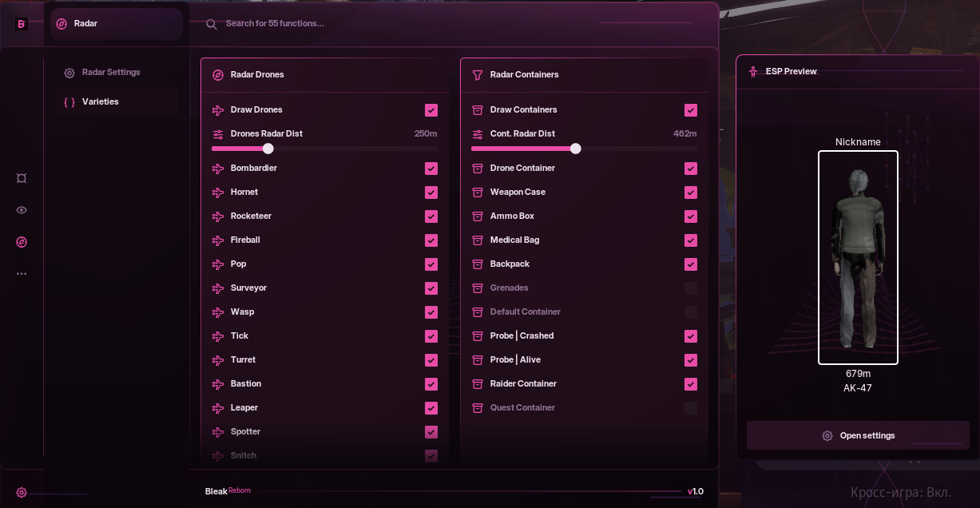Disable the Draw Drones checkbox
The width and height of the screenshot is (980, 508).
pyautogui.click(x=431, y=110)
